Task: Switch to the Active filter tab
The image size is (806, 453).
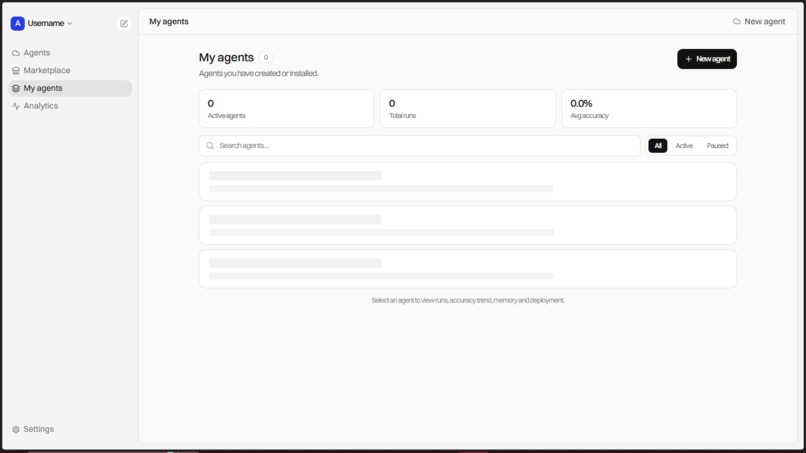Action: pos(684,146)
